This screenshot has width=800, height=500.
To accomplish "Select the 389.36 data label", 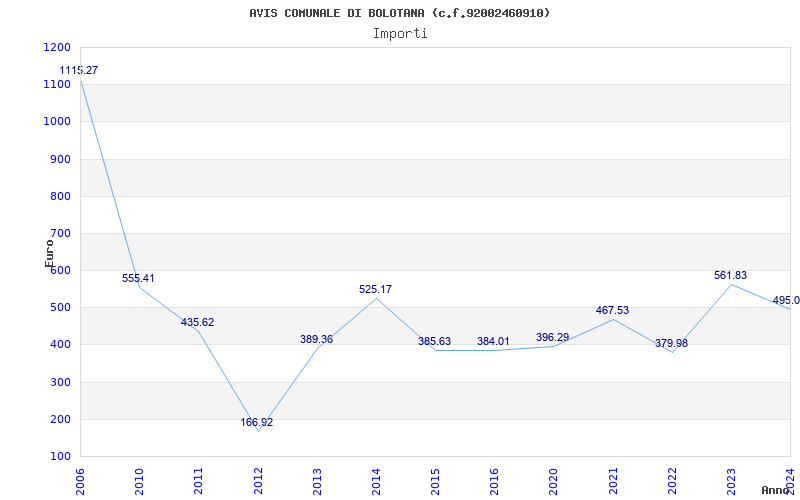I will (316, 339).
